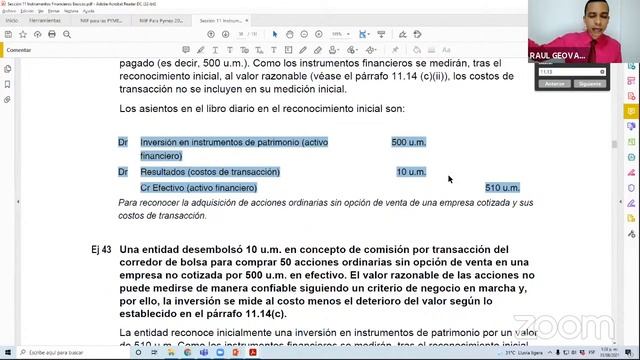Go to previous page arrow icon
Image resolution: width=640 pixels, height=360 pixels.
(211, 34)
